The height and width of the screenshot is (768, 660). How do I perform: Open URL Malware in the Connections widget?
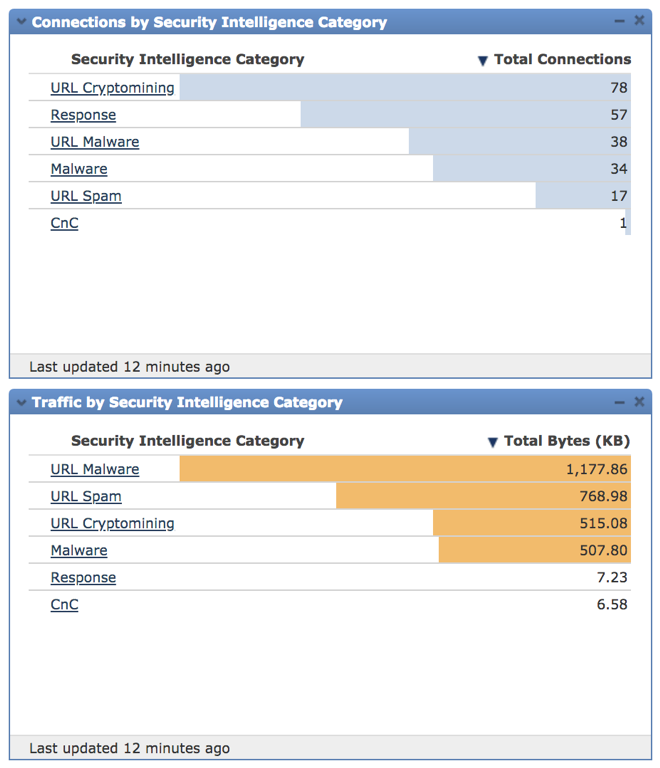point(95,142)
